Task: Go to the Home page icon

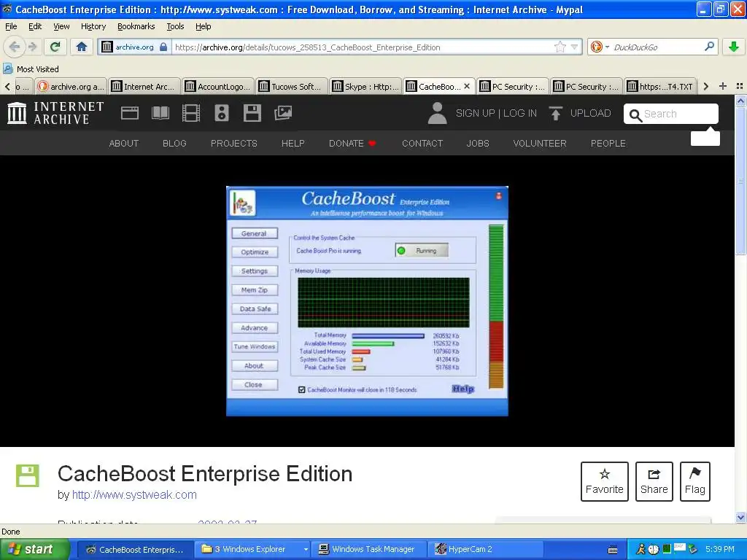Action: click(82, 47)
